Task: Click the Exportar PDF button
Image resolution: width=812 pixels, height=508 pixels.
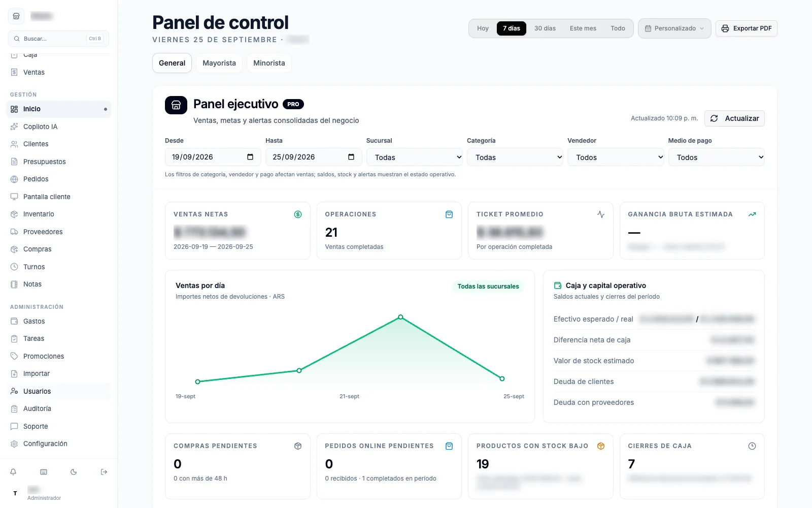Action: click(747, 28)
